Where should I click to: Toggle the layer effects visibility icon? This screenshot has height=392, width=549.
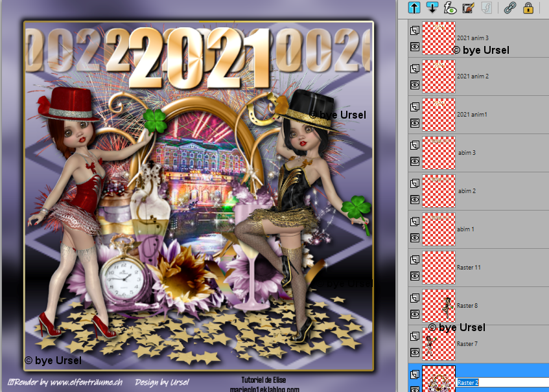[x=450, y=7]
